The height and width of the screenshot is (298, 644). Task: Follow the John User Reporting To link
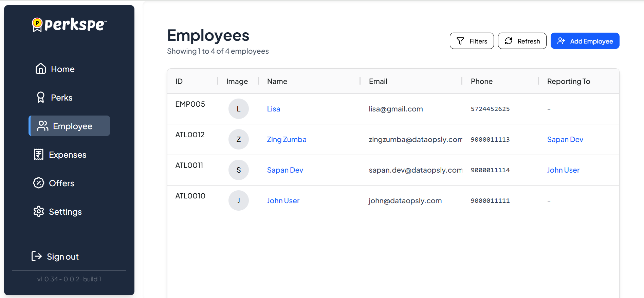[563, 170]
